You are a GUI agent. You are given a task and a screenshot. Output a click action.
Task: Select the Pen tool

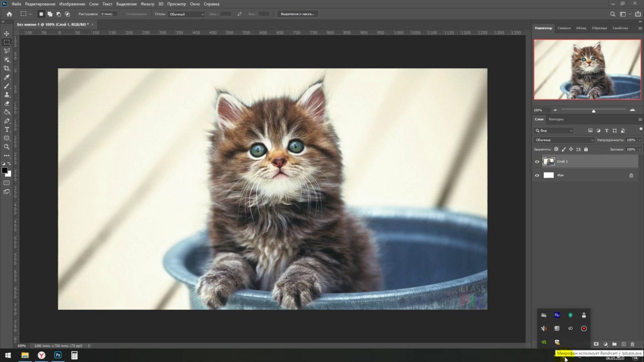tap(7, 121)
